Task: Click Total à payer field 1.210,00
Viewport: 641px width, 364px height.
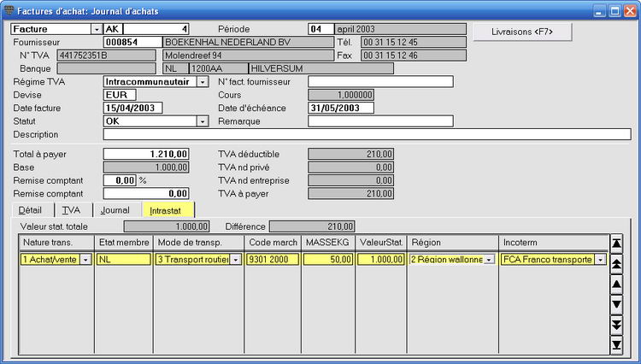Action: coord(146,154)
